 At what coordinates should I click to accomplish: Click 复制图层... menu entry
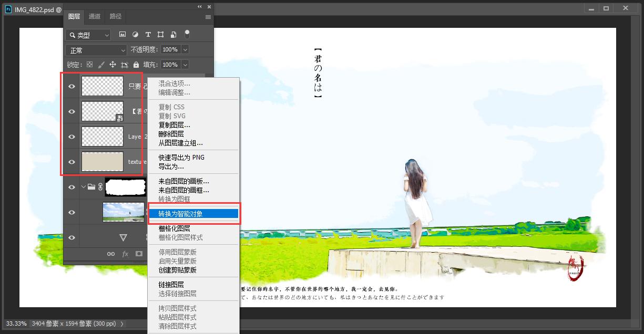[x=174, y=125]
